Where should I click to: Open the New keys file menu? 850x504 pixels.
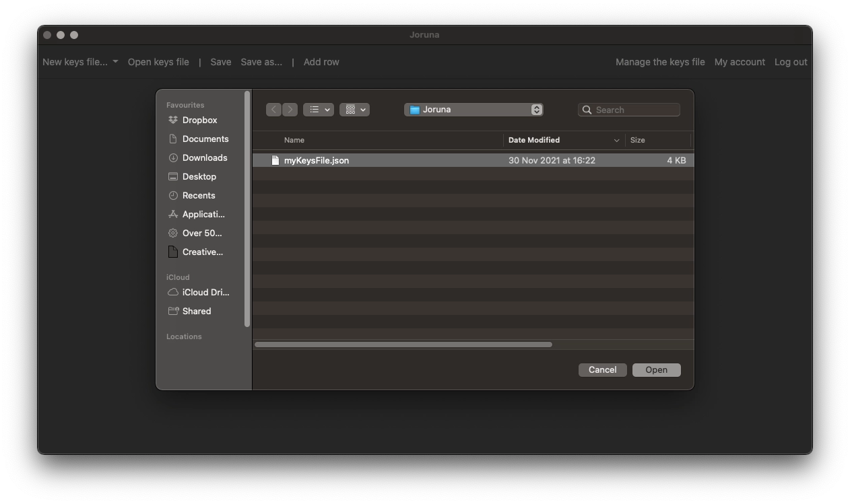point(80,62)
